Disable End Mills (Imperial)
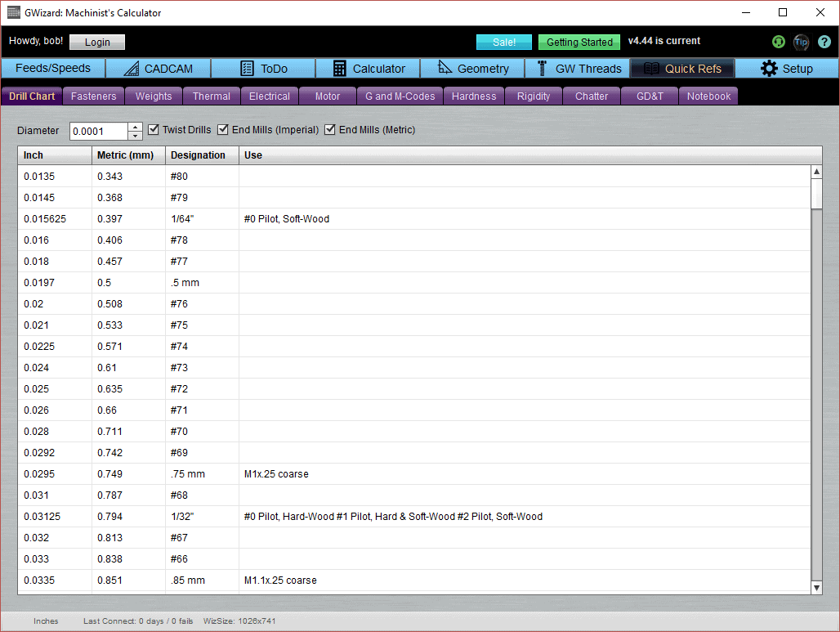The height and width of the screenshot is (632, 840). pyautogui.click(x=223, y=129)
